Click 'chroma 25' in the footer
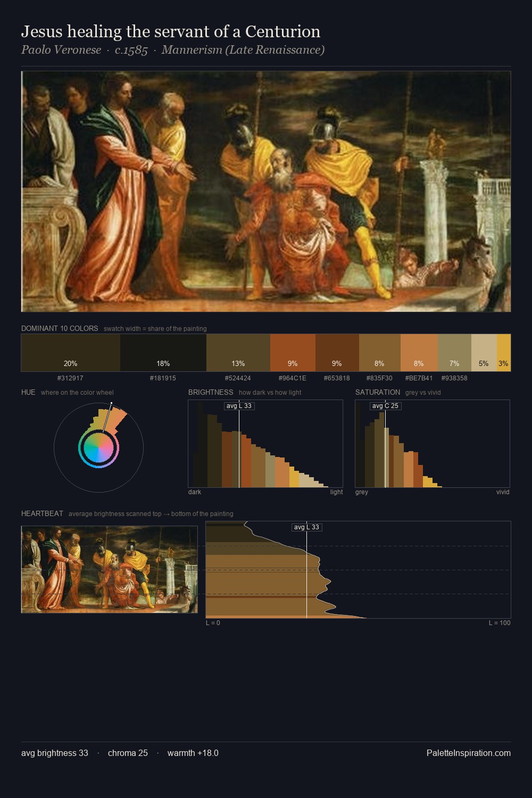The image size is (532, 798). (x=128, y=753)
